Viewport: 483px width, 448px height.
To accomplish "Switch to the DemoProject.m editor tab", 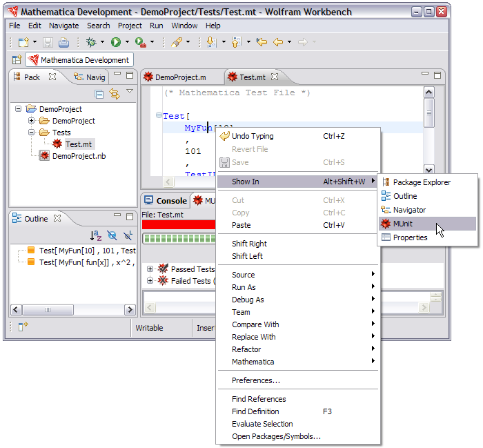I will (175, 77).
